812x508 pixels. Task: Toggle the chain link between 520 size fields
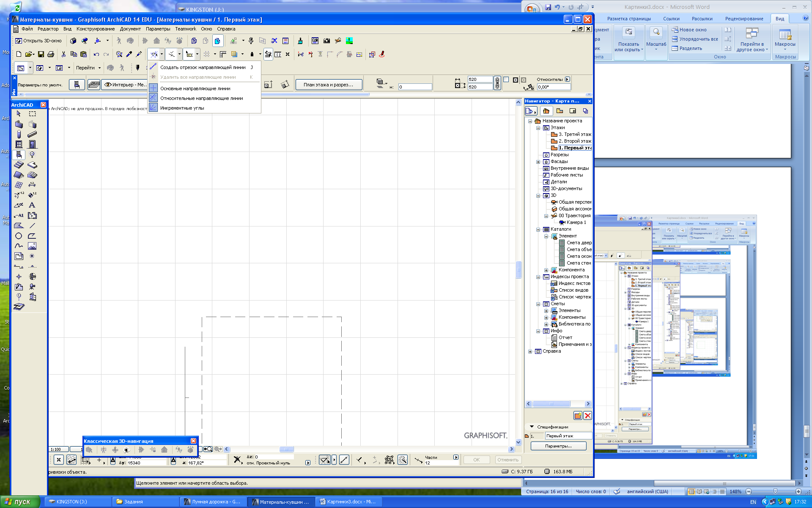coord(497,83)
